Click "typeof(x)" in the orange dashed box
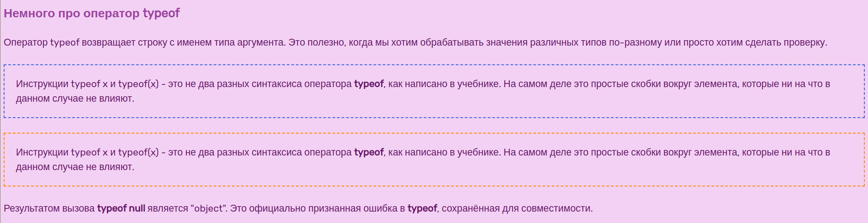 (139, 152)
